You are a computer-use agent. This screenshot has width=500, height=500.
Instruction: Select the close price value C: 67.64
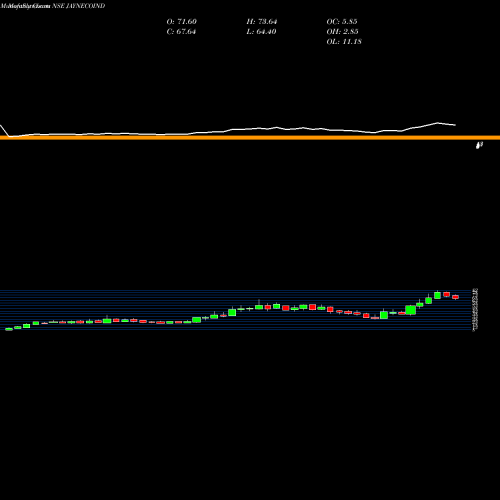coord(181,31)
